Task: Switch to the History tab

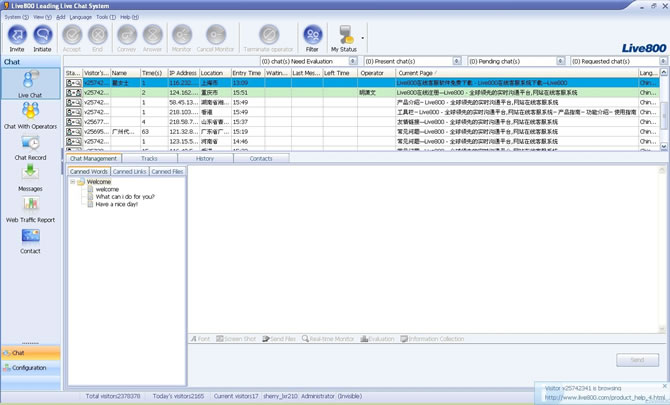Action: [205, 158]
